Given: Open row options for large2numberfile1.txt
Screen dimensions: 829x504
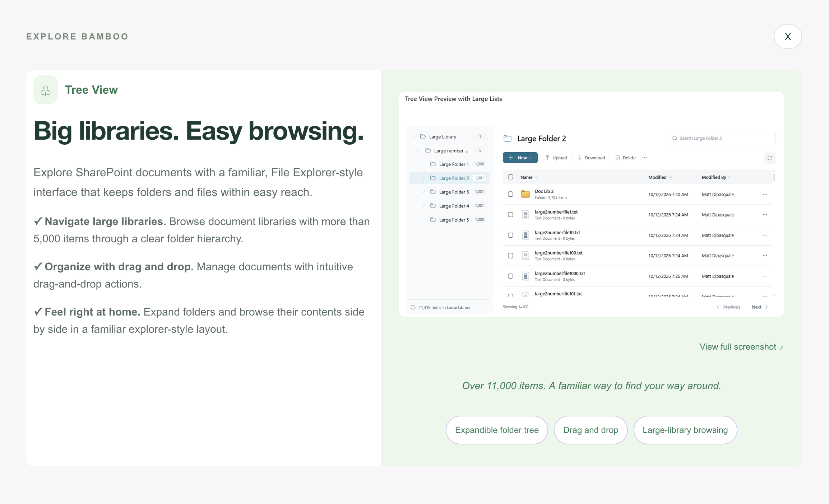Looking at the screenshot, I should (765, 215).
